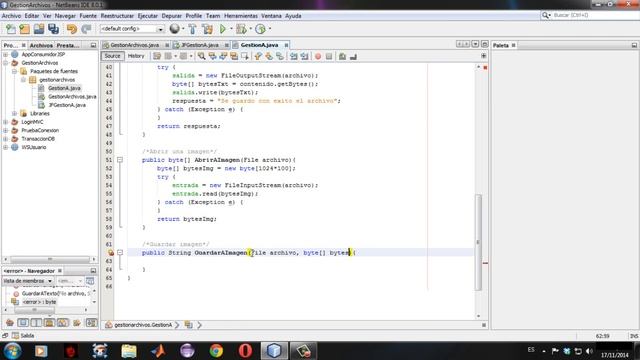Select the TransaccionDB project
The height and width of the screenshot is (360, 640).
point(38,139)
